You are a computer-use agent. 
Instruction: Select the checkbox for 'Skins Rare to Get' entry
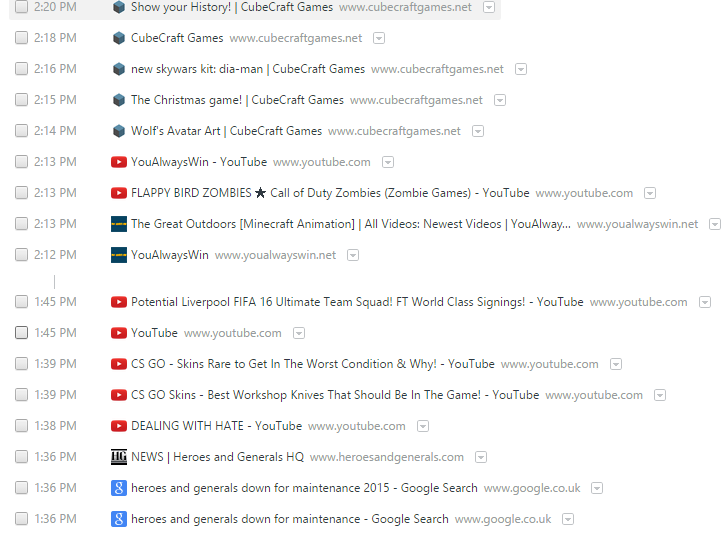(21, 363)
